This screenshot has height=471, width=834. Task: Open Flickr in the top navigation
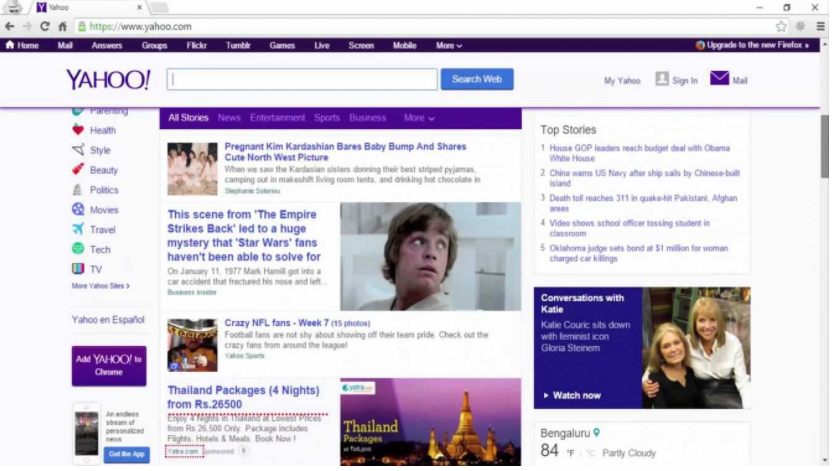point(196,46)
